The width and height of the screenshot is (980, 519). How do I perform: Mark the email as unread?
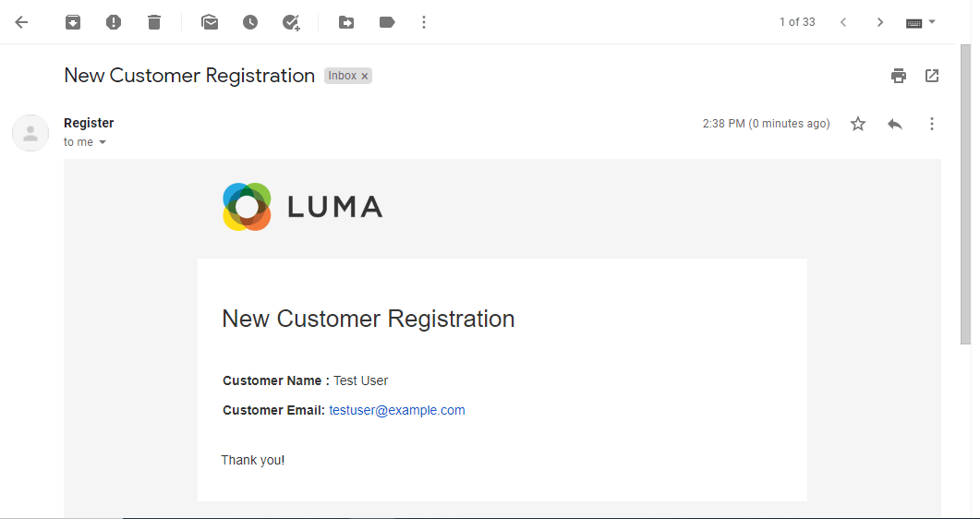tap(210, 22)
